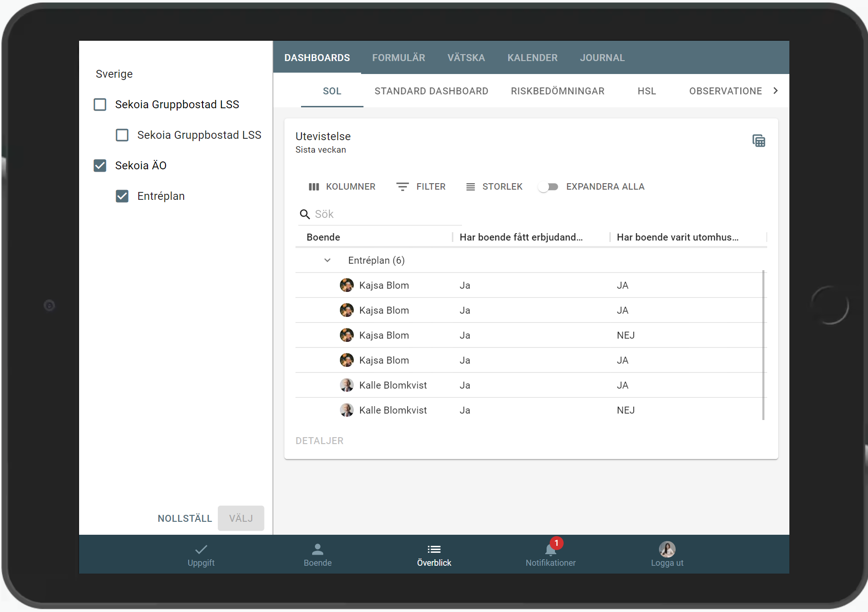Click the table's vertical scrollbar

coord(763,345)
